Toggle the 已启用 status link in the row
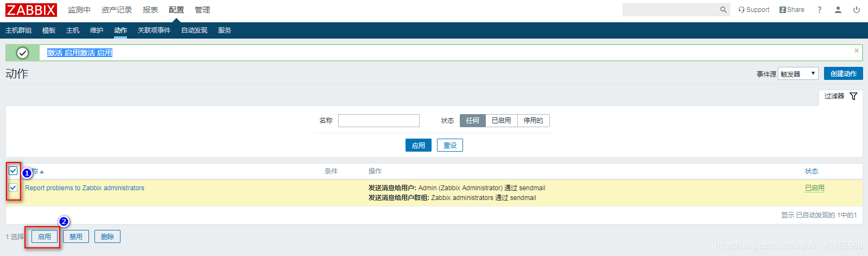Viewport: 868px width, 256px height. (815, 188)
